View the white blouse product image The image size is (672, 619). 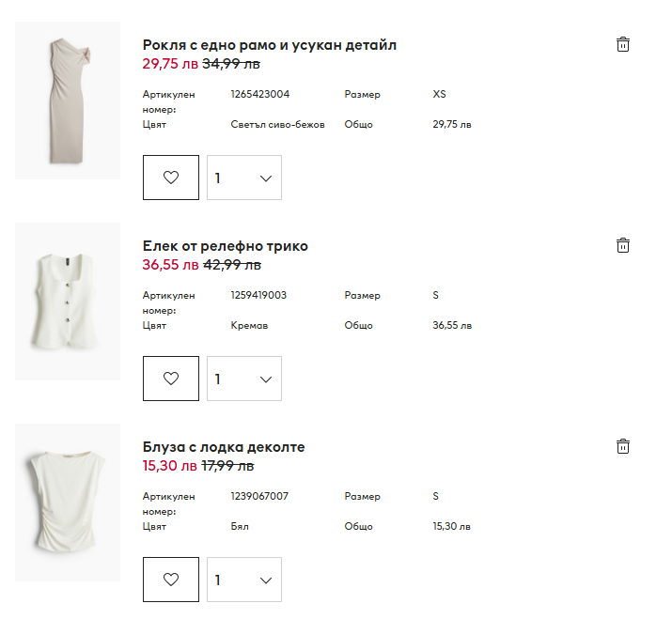68,503
